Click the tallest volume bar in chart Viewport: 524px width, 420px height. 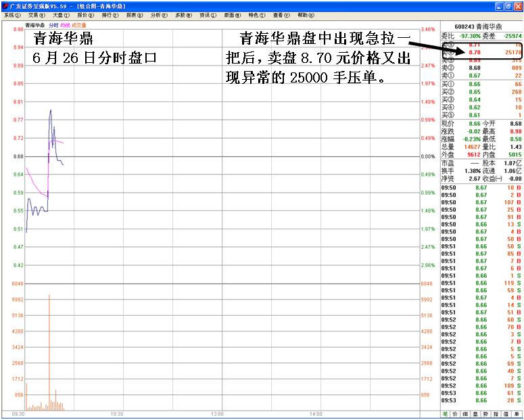[x=49, y=353]
